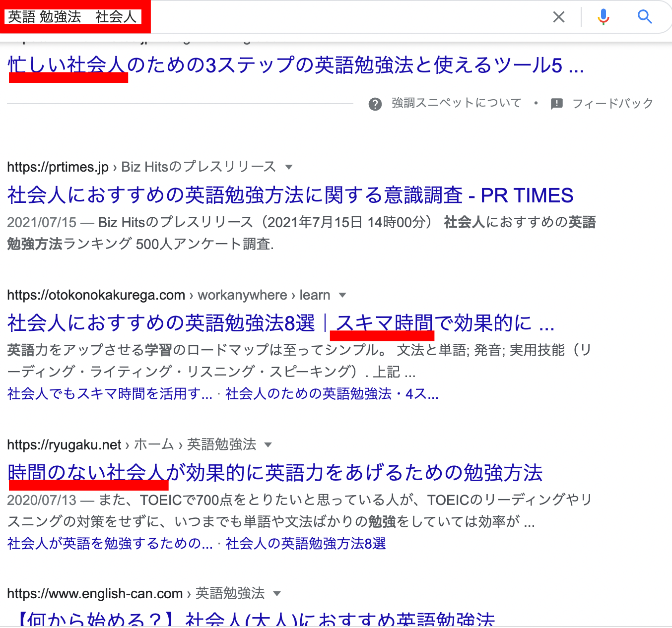Image resolution: width=672 pixels, height=628 pixels.
Task: Start voice search with the microphone icon
Action: (603, 17)
